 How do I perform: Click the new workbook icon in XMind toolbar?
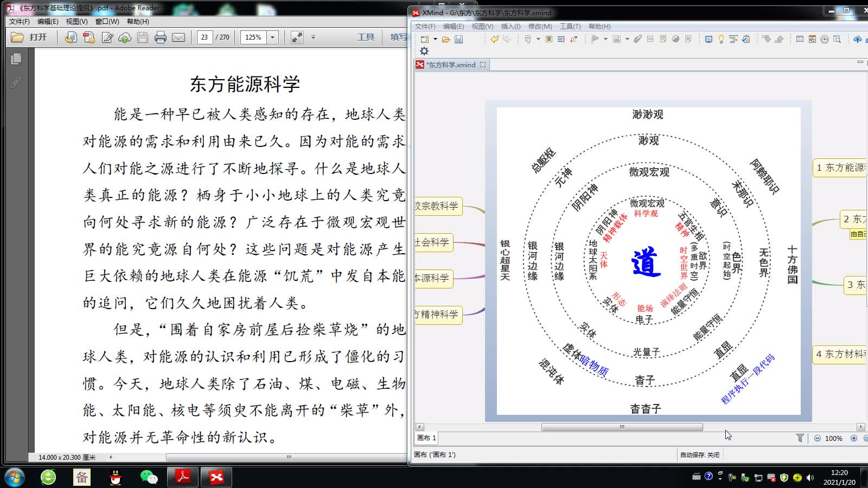click(425, 39)
